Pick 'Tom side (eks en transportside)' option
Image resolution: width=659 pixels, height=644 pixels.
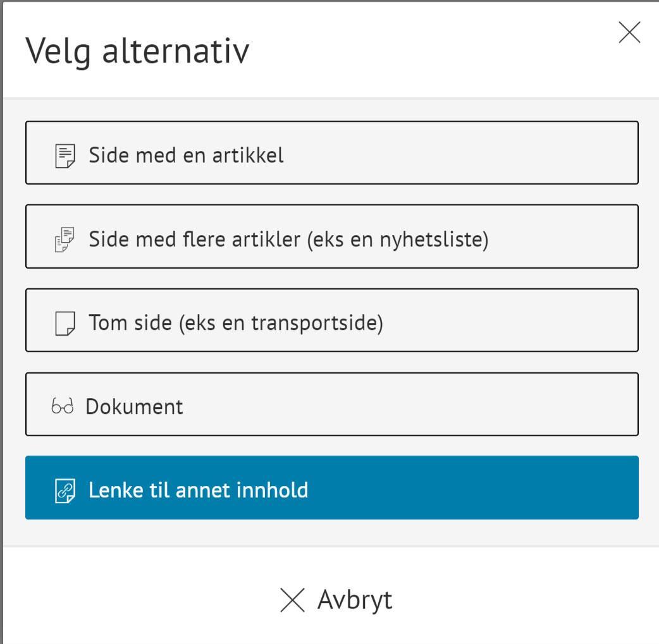(x=331, y=320)
